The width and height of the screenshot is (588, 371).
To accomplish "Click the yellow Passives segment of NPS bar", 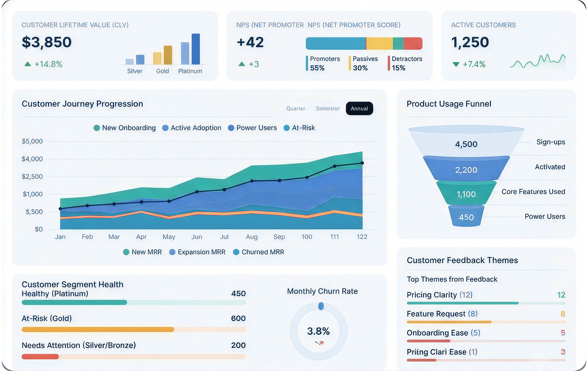I will [x=379, y=43].
